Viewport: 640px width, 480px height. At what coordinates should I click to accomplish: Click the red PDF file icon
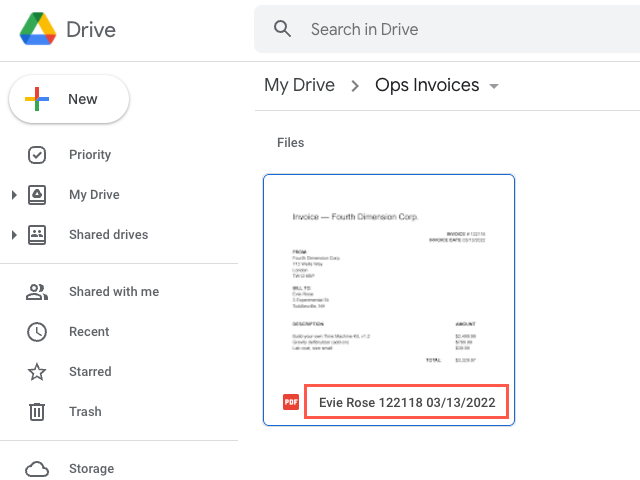[291, 402]
